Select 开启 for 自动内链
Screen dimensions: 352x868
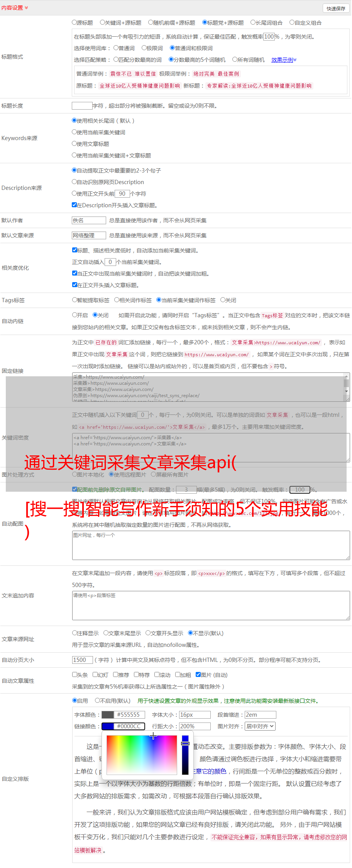[x=74, y=315]
